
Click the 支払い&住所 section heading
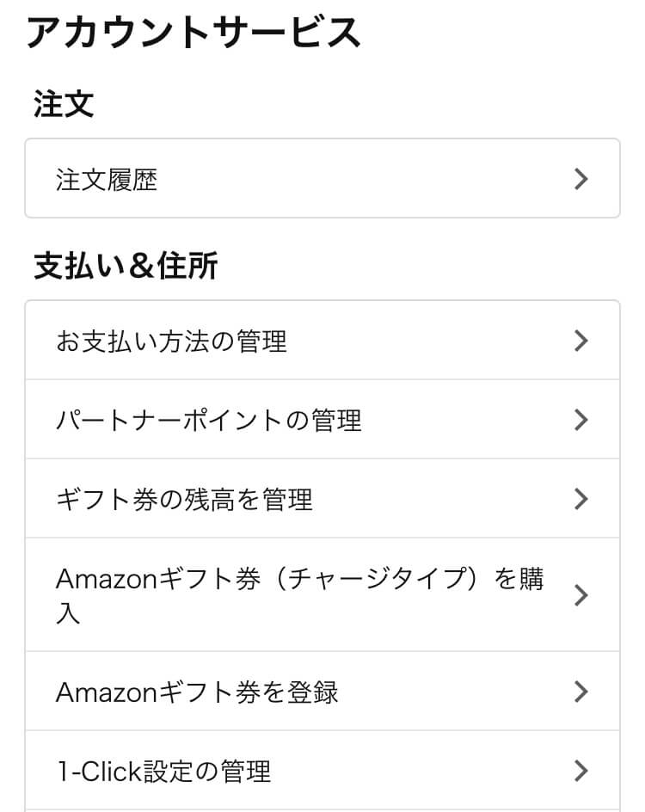(126, 266)
